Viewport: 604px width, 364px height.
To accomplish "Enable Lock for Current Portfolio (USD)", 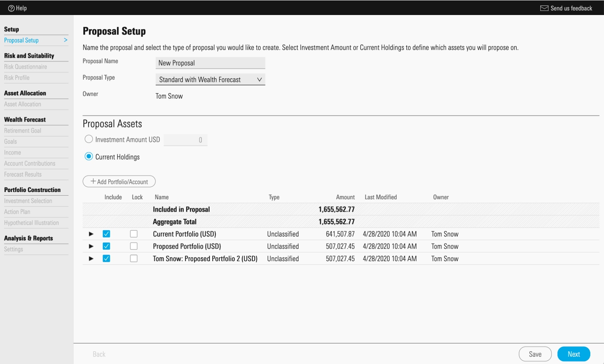I will pos(133,234).
